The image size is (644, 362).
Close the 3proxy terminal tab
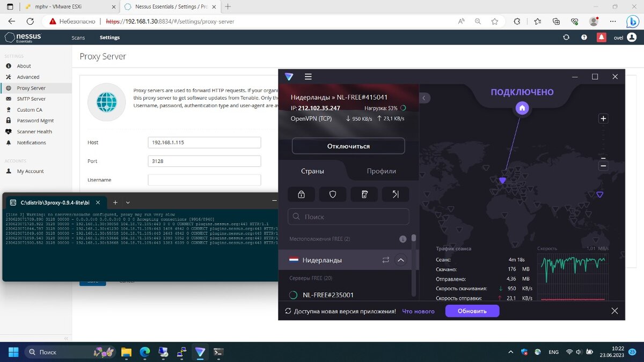tap(98, 203)
